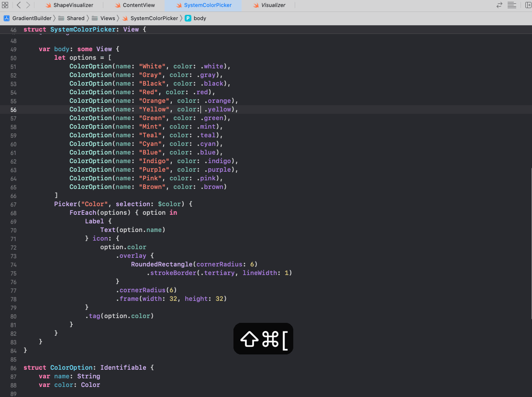The width and height of the screenshot is (532, 397).
Task: Click the Swift icon on ContentView tab
Action: pos(118,5)
